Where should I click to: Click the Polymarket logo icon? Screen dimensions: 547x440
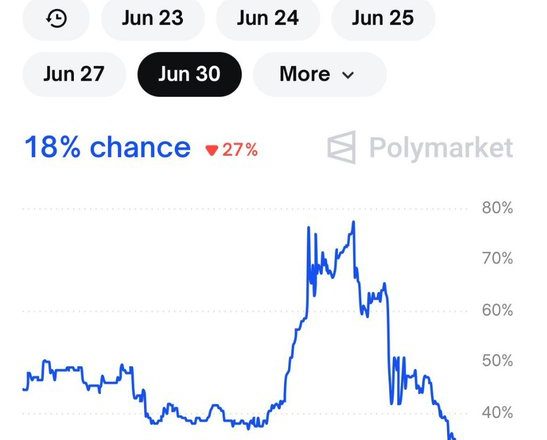click(342, 147)
